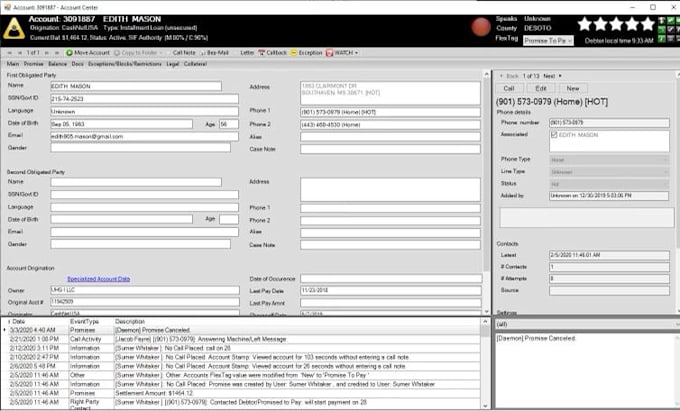Open the Line Type dropdown
The width and height of the screenshot is (680, 411).
(x=609, y=172)
